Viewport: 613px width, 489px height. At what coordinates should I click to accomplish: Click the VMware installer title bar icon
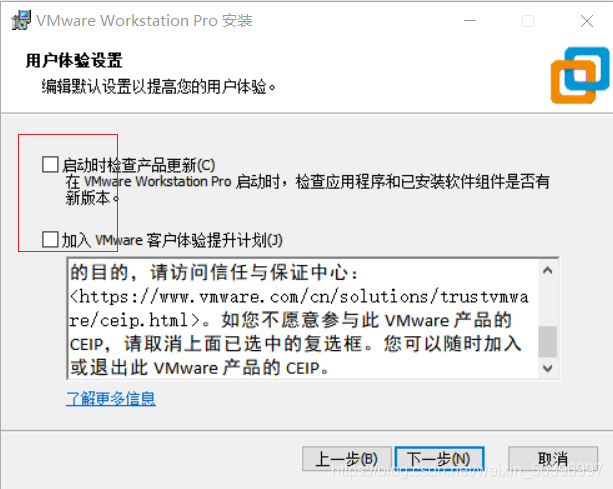click(21, 20)
